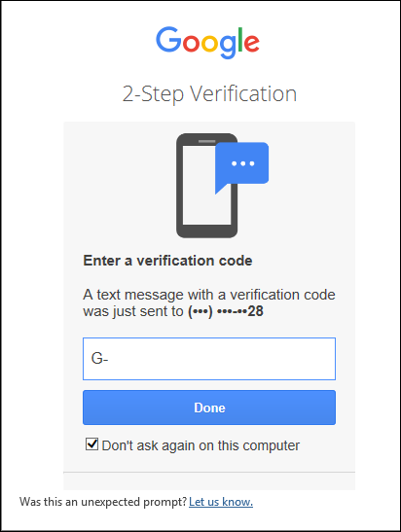Click the horizontal divider below the checkbox

tap(209, 472)
